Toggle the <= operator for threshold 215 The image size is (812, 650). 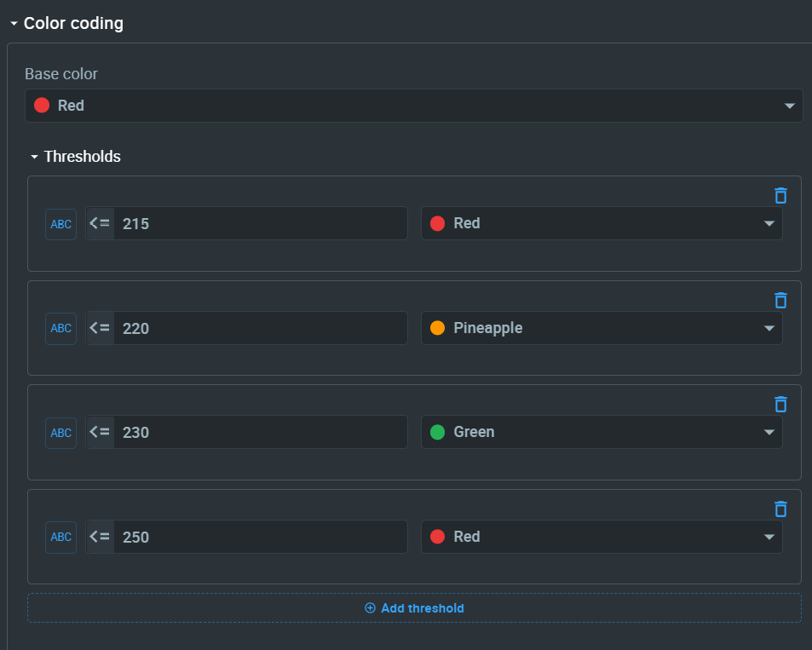100,223
